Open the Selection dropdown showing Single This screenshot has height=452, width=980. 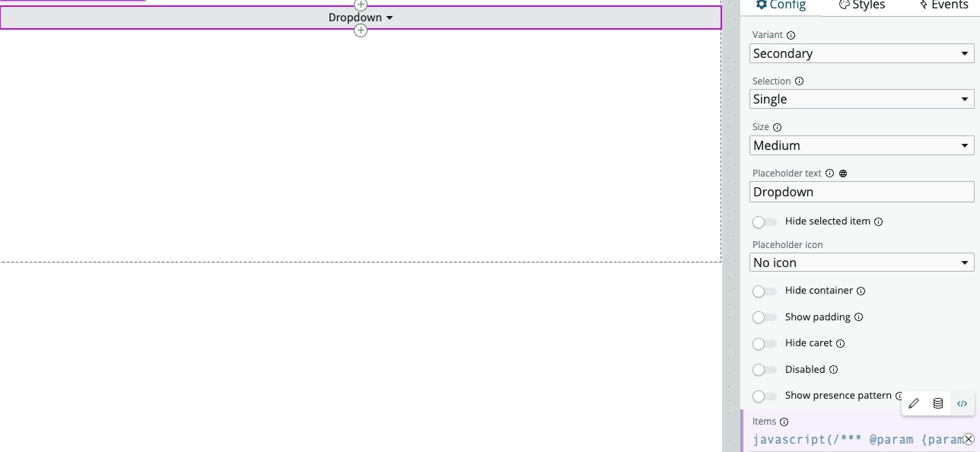click(861, 99)
